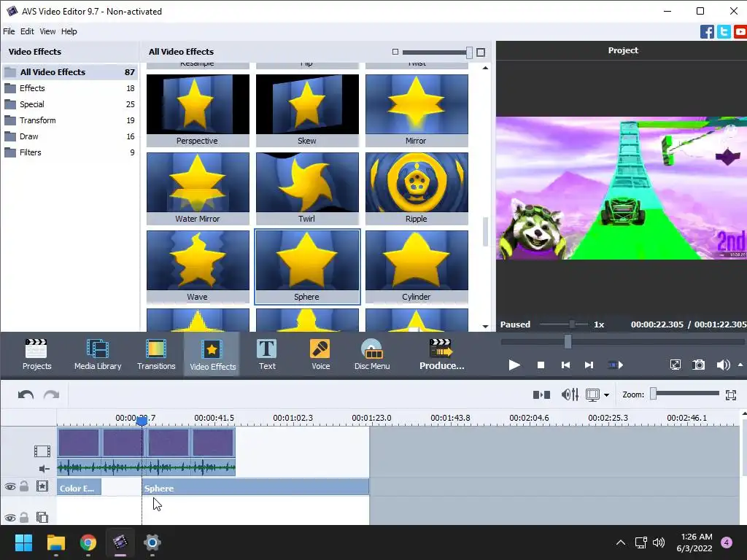747x560 pixels.
Task: Open the Transitions panel
Action: pos(156,354)
